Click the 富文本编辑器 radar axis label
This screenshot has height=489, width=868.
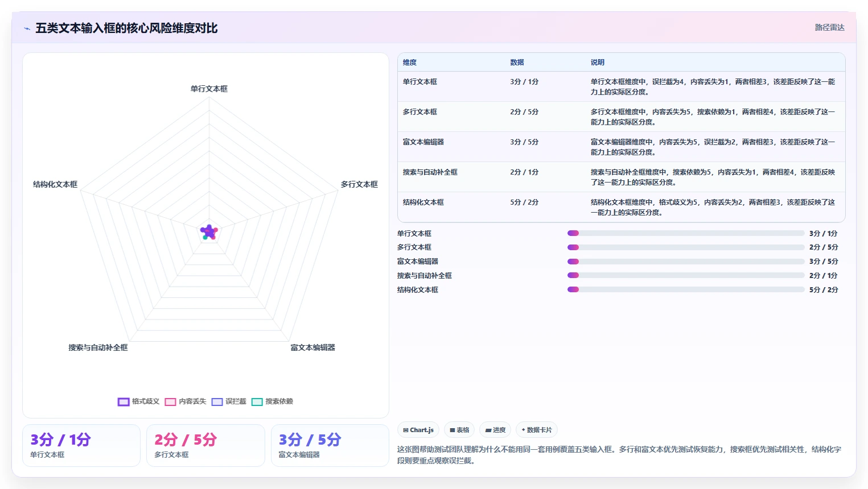click(313, 347)
